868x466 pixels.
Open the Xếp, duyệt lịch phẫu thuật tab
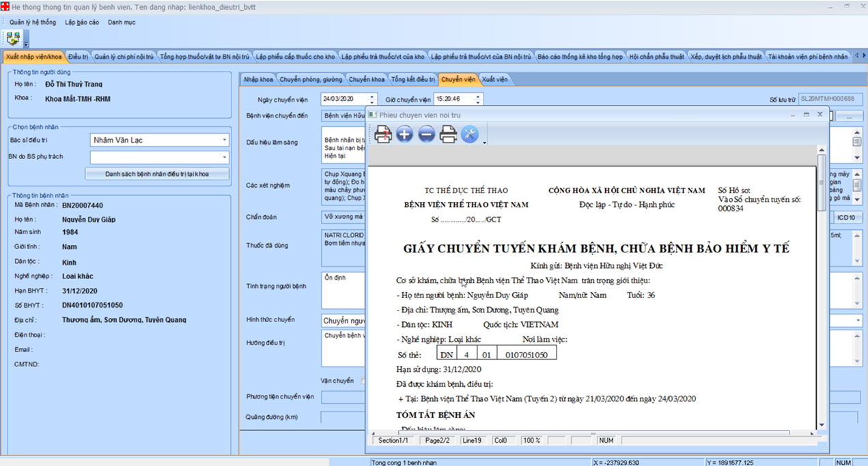point(726,57)
